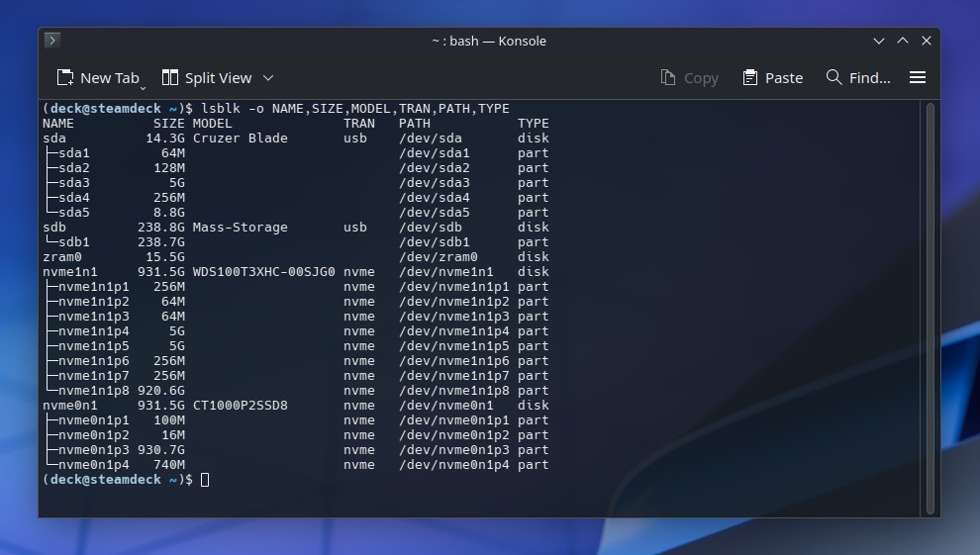Click the 'PATH' column header
The image size is (980, 555).
(x=415, y=124)
